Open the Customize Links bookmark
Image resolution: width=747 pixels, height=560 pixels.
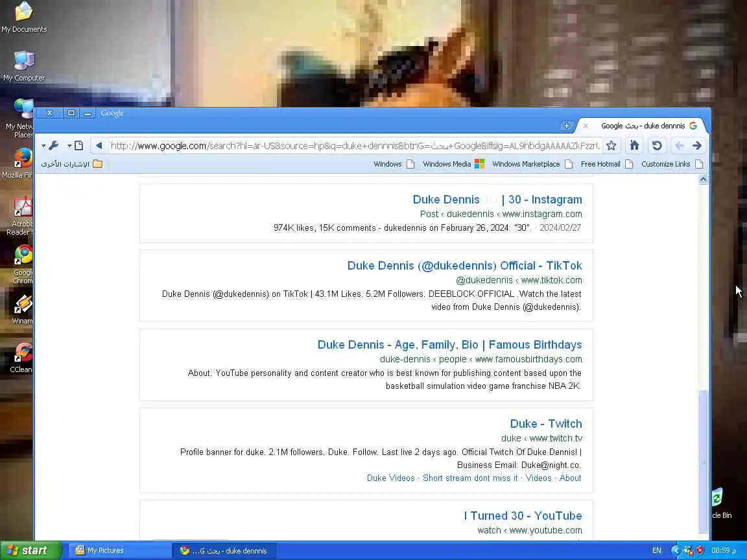coord(672,164)
